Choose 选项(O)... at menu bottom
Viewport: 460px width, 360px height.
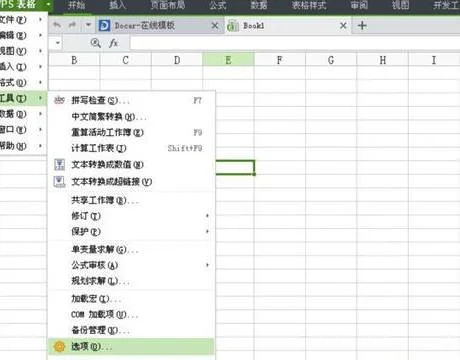[x=132, y=347]
